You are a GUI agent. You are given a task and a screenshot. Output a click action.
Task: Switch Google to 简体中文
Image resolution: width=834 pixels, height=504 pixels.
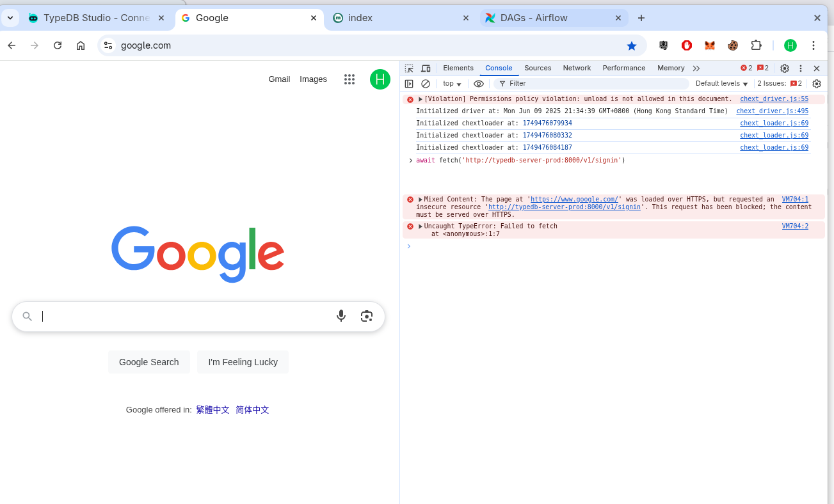(252, 410)
